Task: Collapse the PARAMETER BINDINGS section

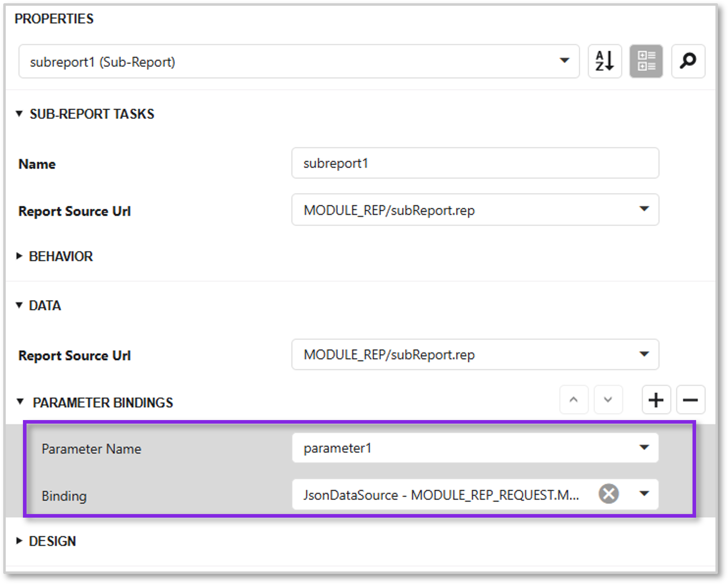Action: [20, 402]
